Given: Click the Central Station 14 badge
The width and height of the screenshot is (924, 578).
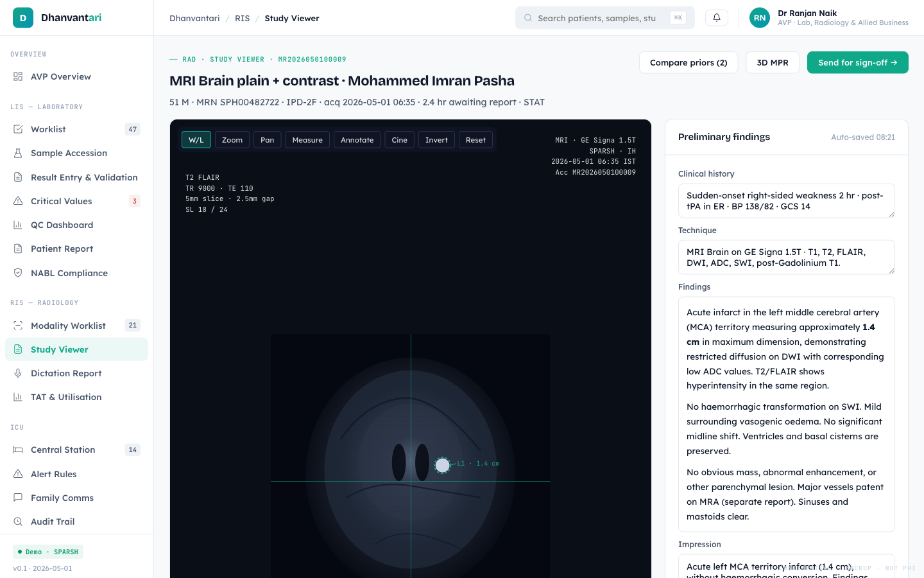Looking at the screenshot, I should tap(133, 450).
